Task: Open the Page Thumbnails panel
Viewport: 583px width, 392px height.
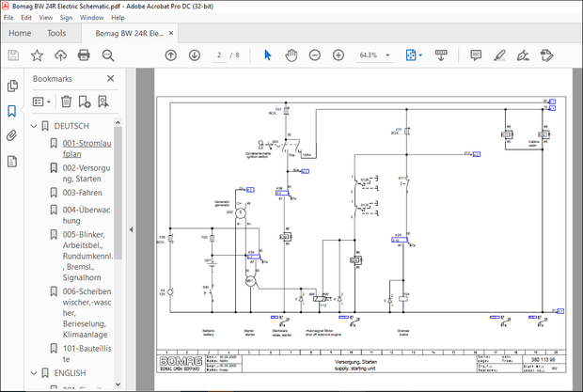Action: pos(12,86)
